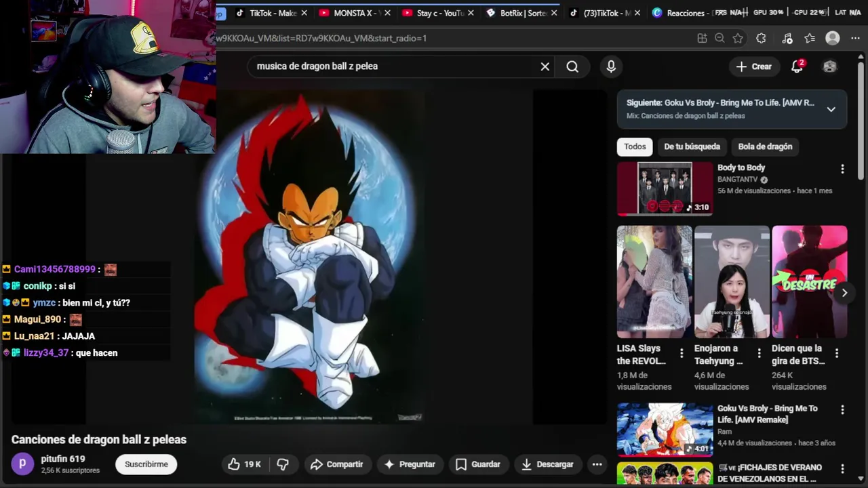The image size is (868, 488).
Task: Open BANGTANTV channel link
Action: [737, 180]
